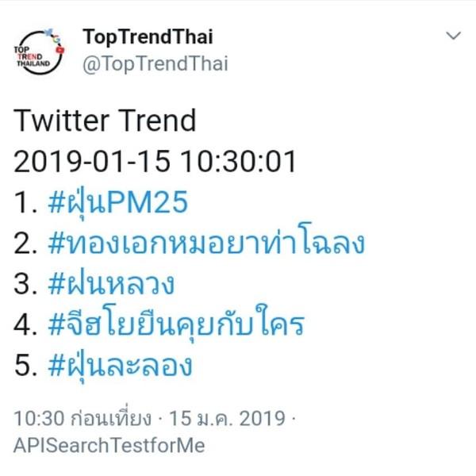
Task: Open the APISearchTestforMe source link
Action: click(x=109, y=445)
